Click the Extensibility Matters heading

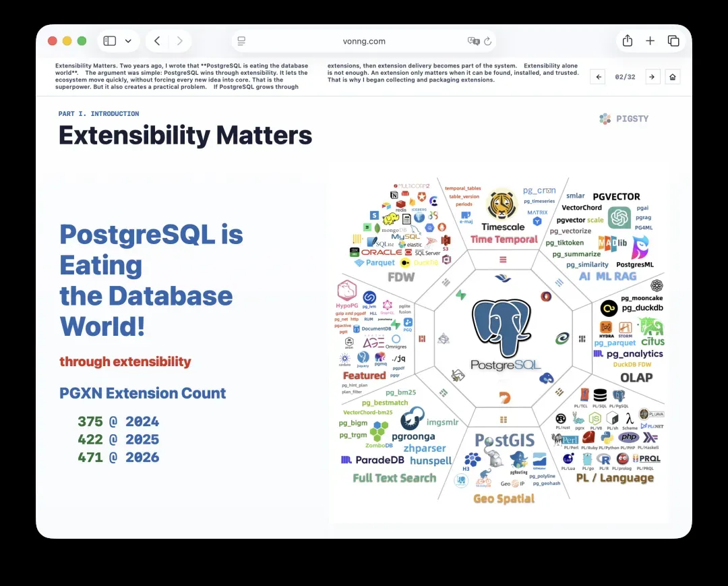[185, 136]
